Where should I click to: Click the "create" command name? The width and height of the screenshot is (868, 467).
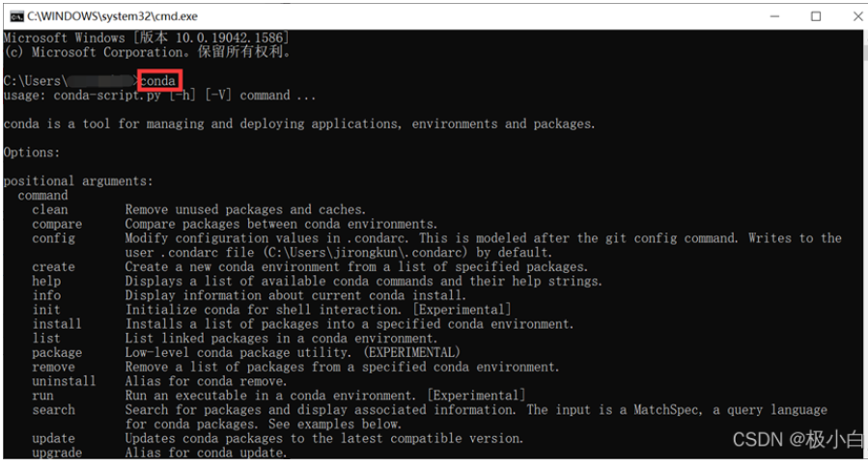(x=53, y=267)
